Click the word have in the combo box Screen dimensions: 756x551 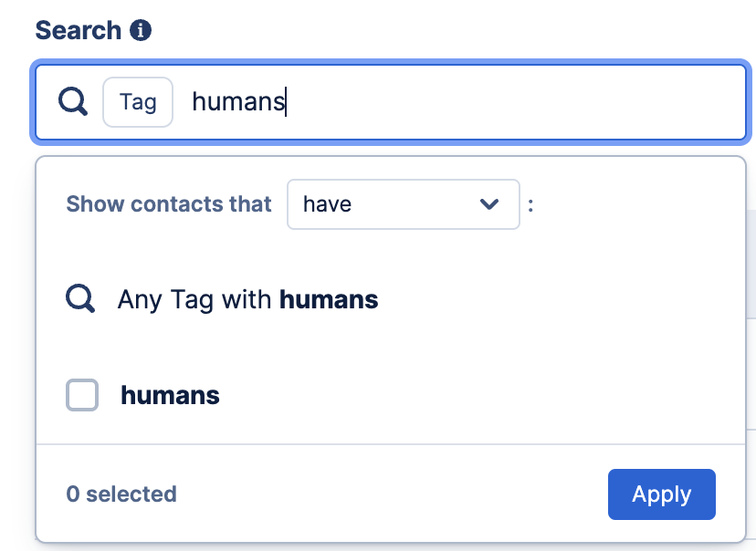[328, 204]
